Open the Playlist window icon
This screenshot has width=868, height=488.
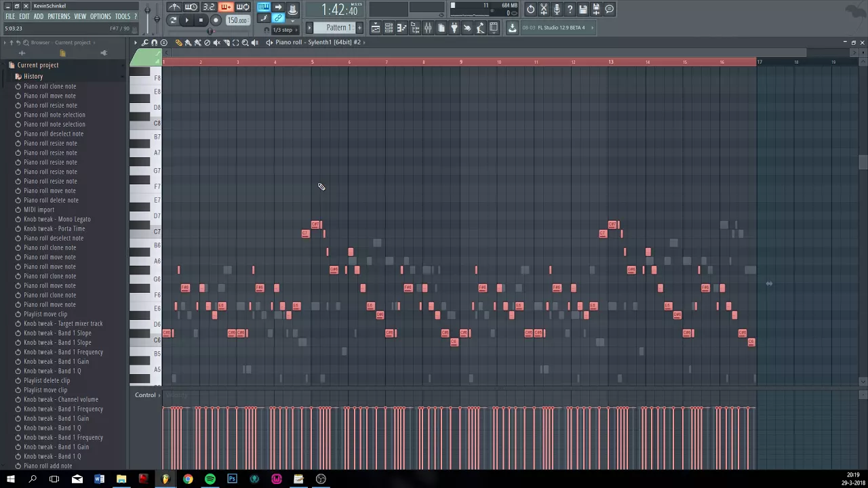click(x=376, y=28)
